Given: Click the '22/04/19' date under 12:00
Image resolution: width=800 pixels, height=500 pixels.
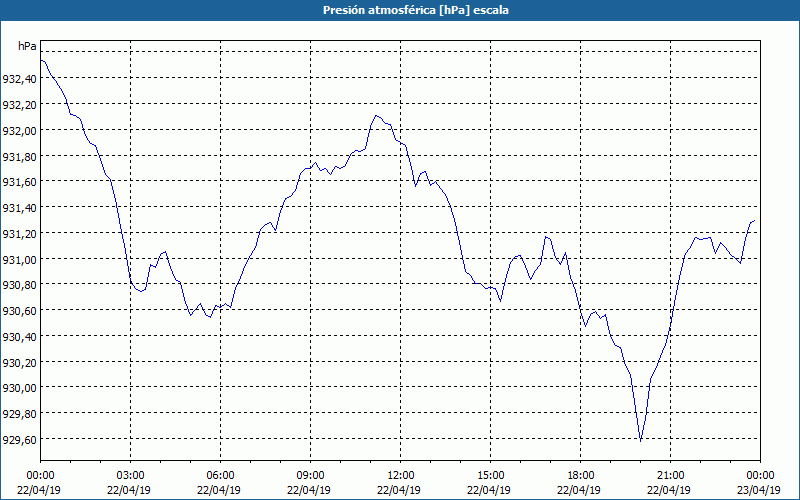Looking at the screenshot, I should click(399, 490).
